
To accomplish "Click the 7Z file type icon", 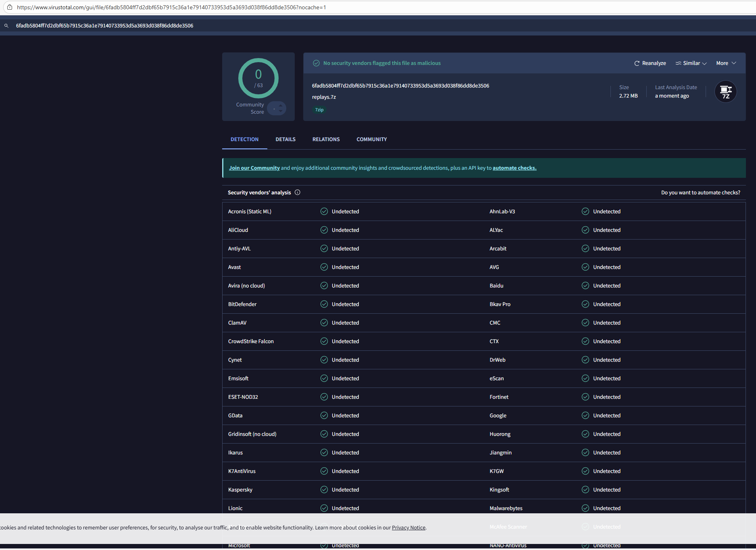I will (x=726, y=92).
